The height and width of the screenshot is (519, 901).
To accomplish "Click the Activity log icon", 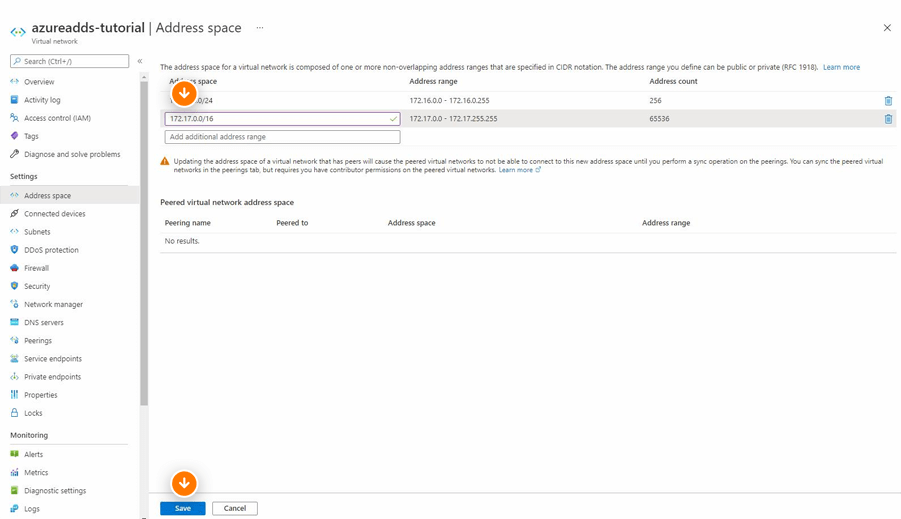I will (x=14, y=99).
